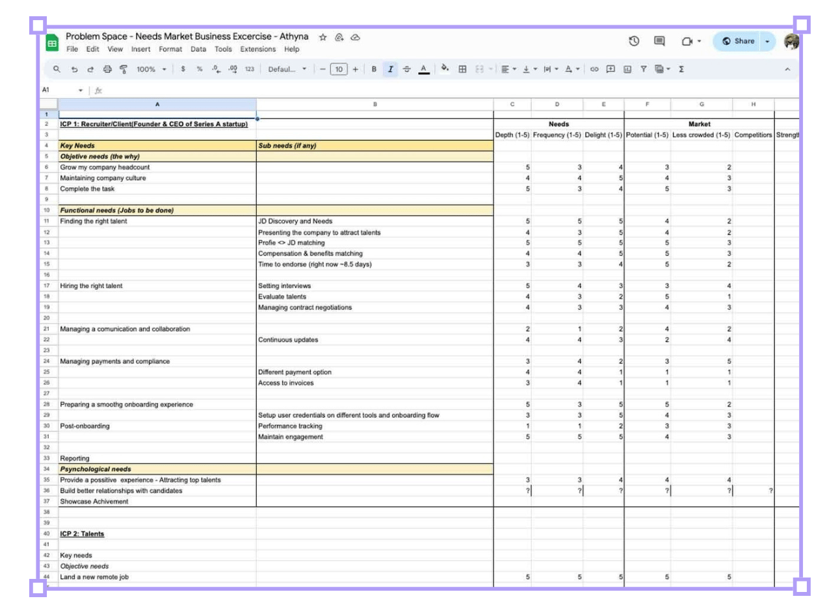Select column B header
This screenshot has height=616, width=840.
[x=374, y=104]
